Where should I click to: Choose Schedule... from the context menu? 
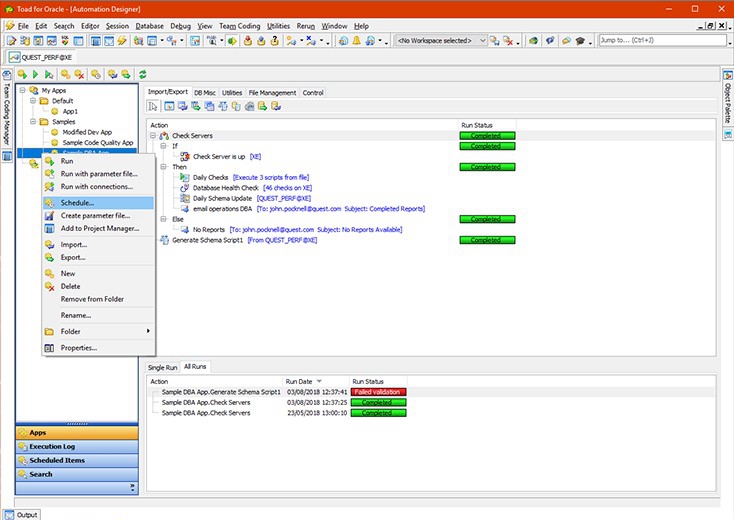[x=98, y=203]
